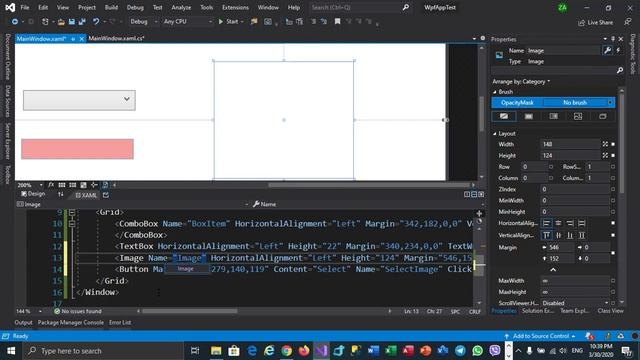
Task: Switch to the XAML pane tab
Action: [x=86, y=195]
